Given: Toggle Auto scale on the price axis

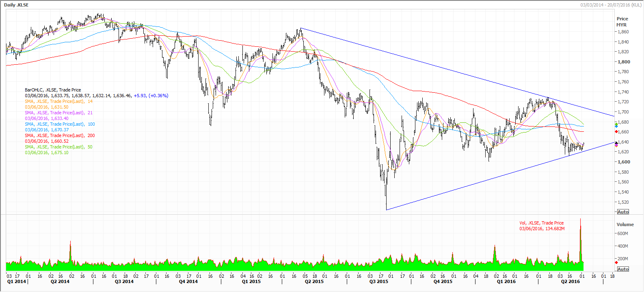Looking at the screenshot, I should 623,212.
